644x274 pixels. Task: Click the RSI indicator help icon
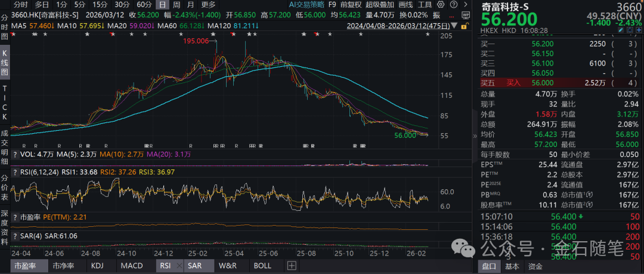pos(15,173)
